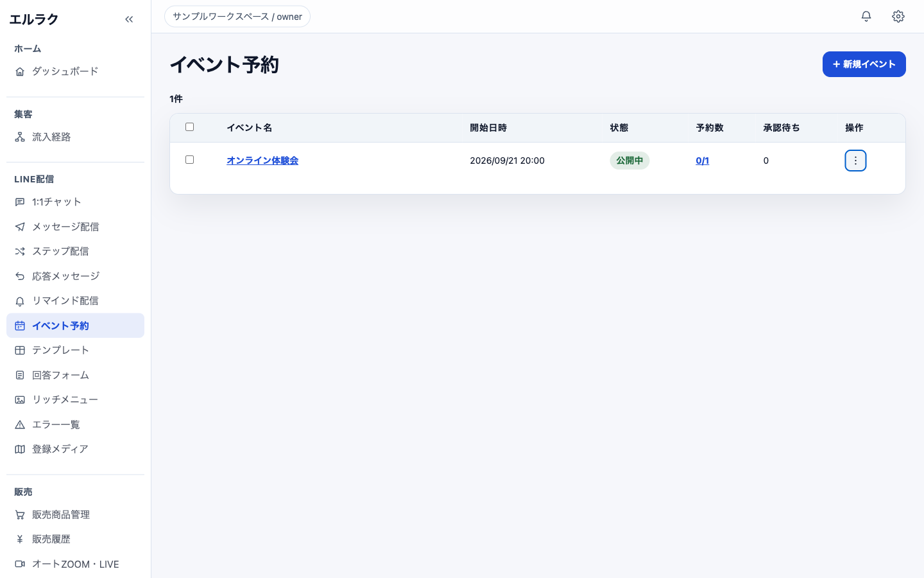
Task: Open the settings gear icon
Action: click(x=898, y=16)
